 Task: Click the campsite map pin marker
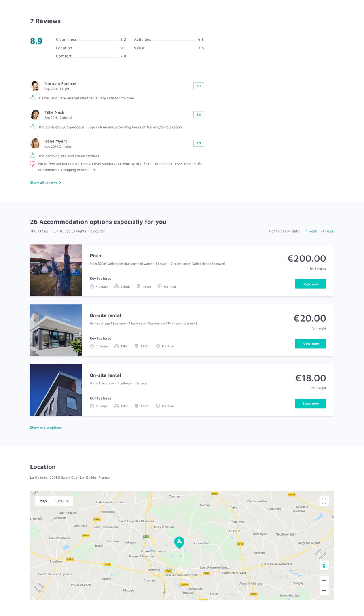[x=179, y=542]
